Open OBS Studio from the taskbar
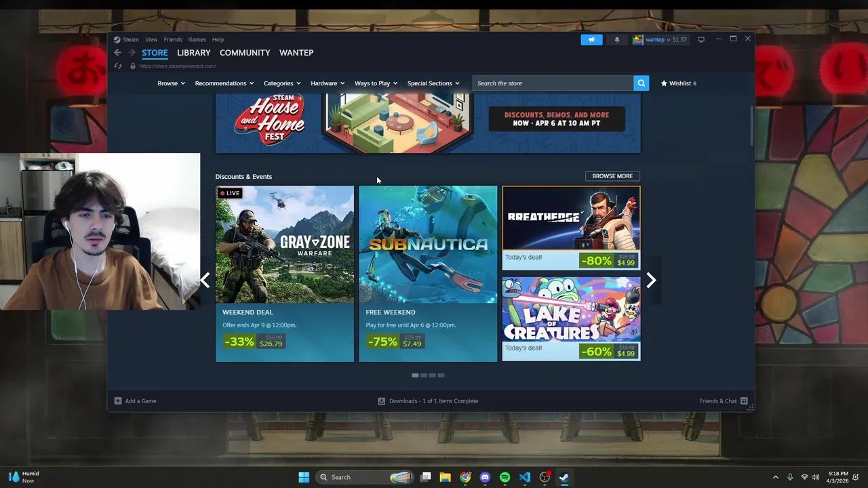This screenshot has width=868, height=488. coord(545,477)
